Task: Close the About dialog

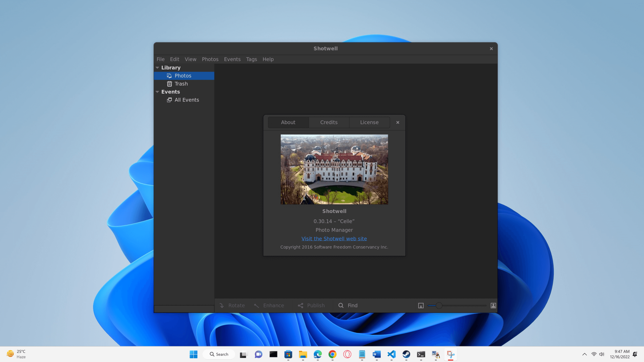Action: 397,122
